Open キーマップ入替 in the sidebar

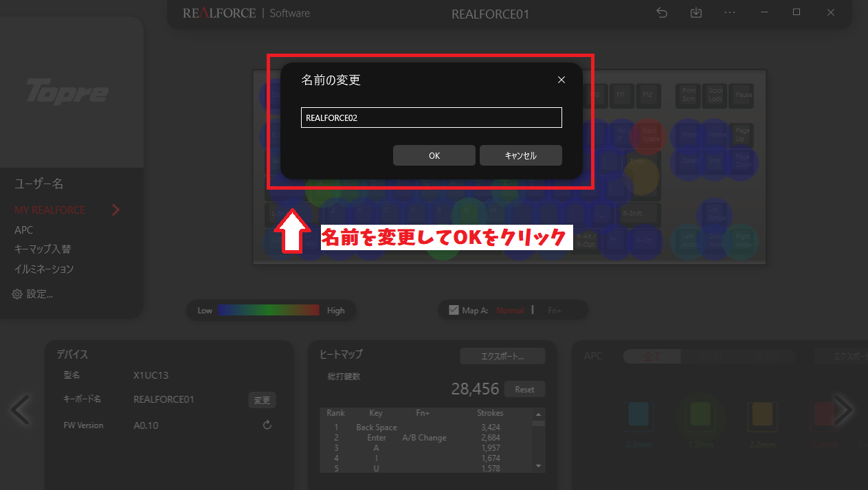[x=43, y=249]
